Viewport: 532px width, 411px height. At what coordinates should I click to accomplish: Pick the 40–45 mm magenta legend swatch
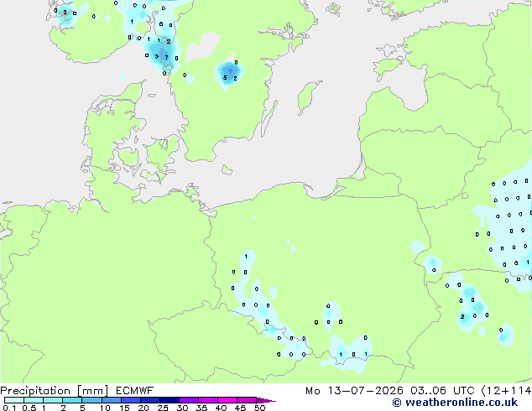point(227,400)
